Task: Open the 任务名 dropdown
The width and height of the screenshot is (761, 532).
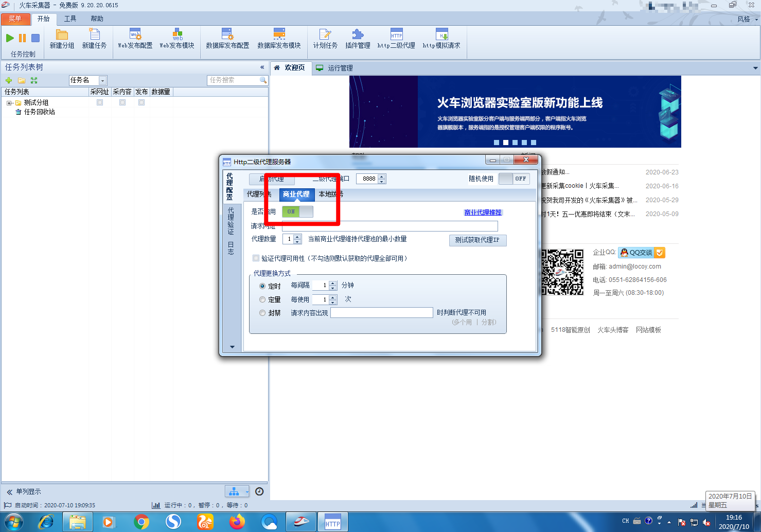Action: [x=103, y=80]
